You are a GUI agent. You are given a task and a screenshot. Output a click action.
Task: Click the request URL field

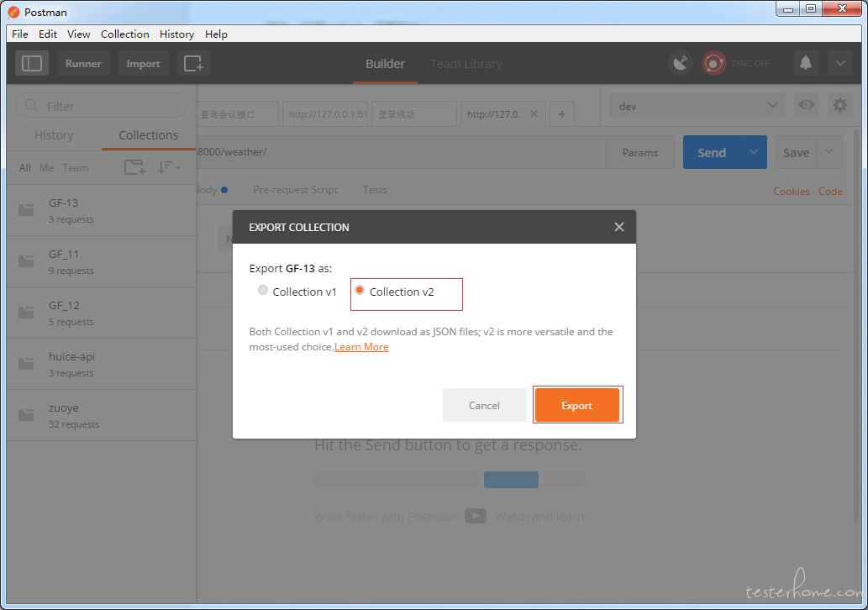[x=402, y=152]
